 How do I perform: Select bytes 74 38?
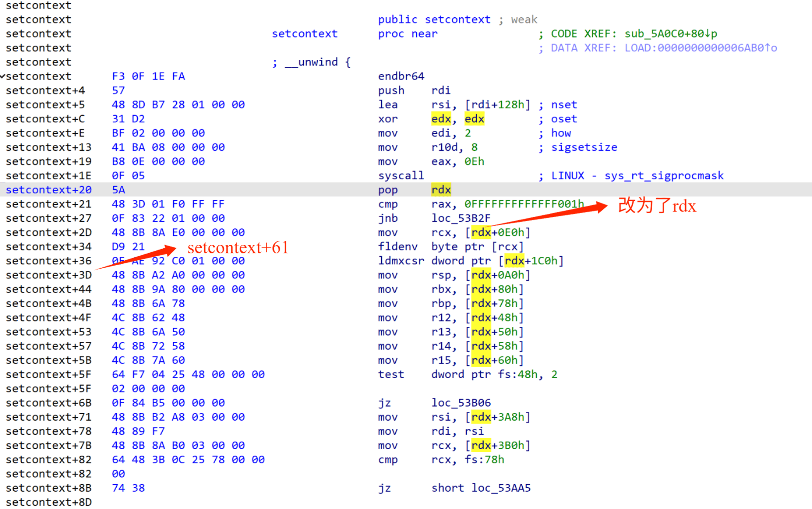[128, 488]
